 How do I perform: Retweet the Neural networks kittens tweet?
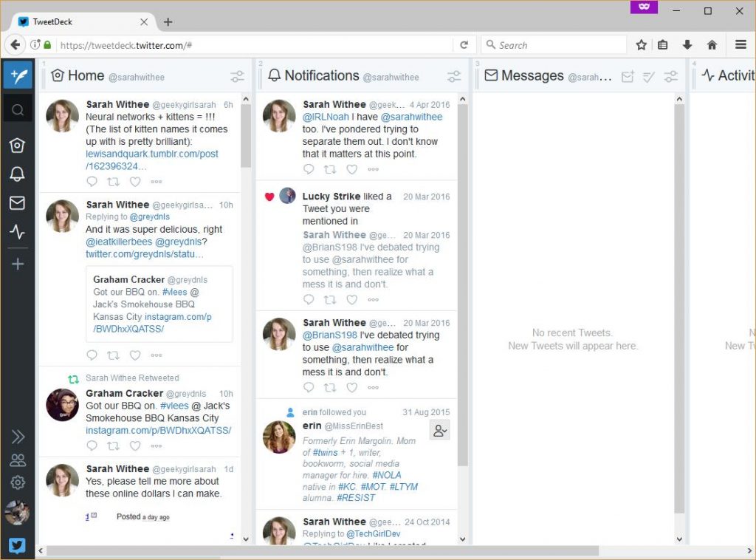[x=114, y=182]
